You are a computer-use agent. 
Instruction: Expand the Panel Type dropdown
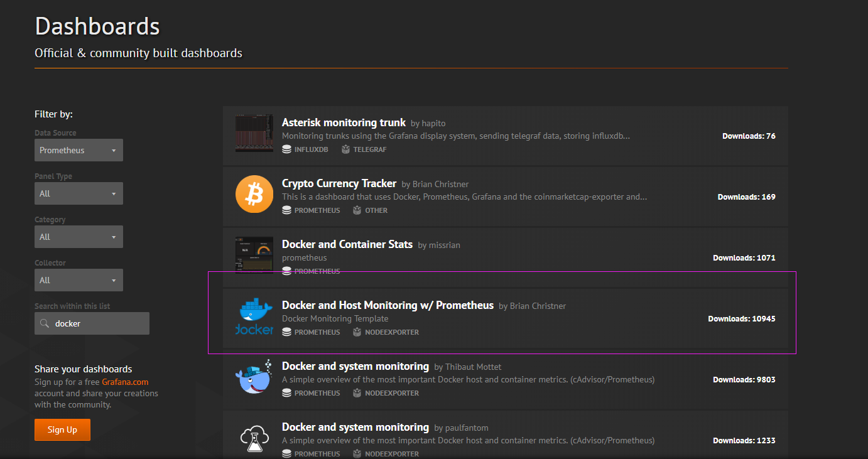(x=79, y=193)
